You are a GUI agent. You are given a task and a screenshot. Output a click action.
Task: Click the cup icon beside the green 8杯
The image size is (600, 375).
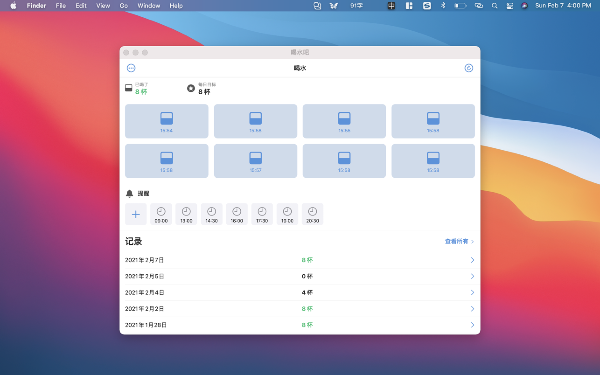point(129,88)
